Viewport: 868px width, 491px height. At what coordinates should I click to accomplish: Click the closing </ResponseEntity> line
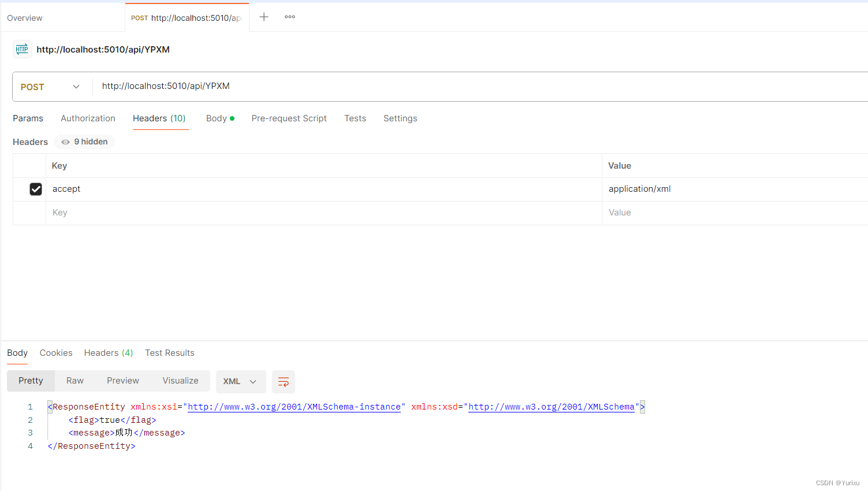pyautogui.click(x=91, y=446)
